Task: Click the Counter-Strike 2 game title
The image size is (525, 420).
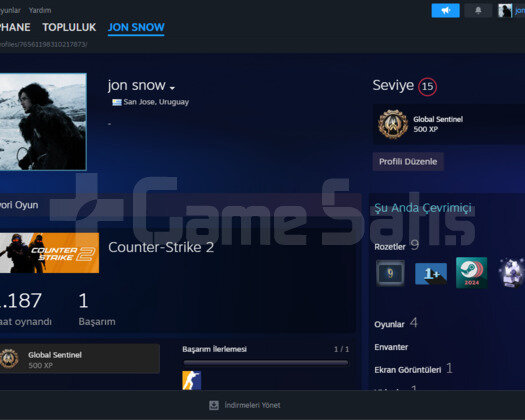Action: point(161,247)
